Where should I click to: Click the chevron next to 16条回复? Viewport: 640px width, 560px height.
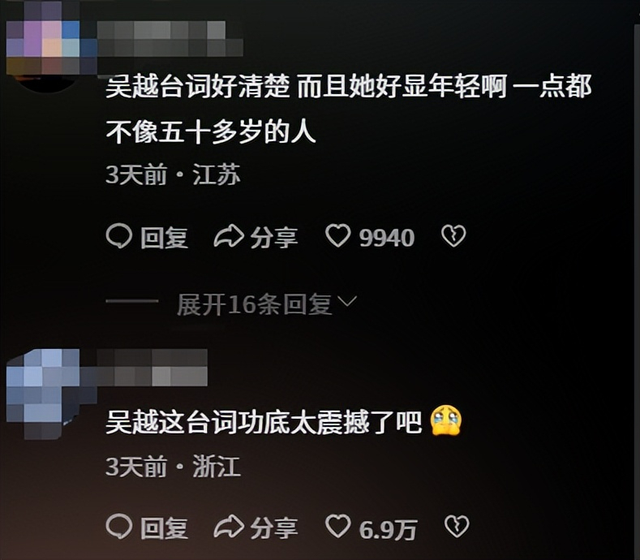[x=348, y=302]
